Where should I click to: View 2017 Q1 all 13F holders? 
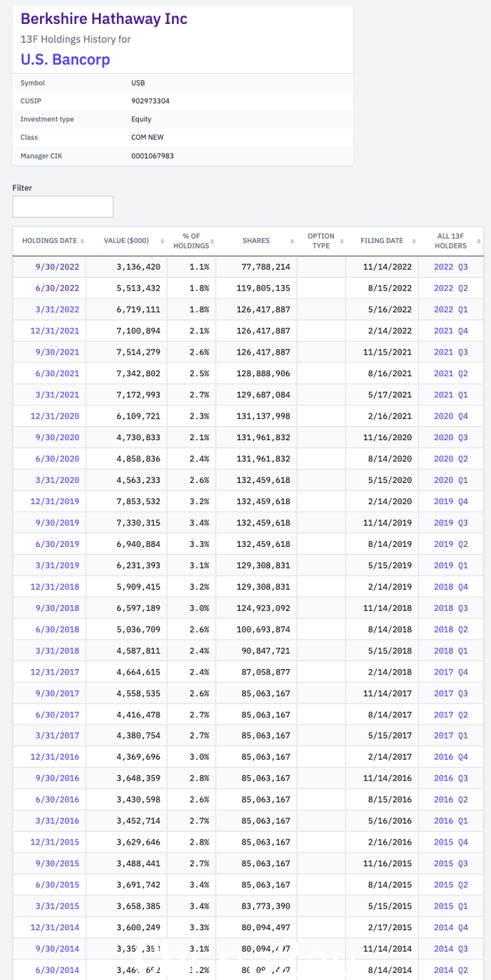(450, 735)
